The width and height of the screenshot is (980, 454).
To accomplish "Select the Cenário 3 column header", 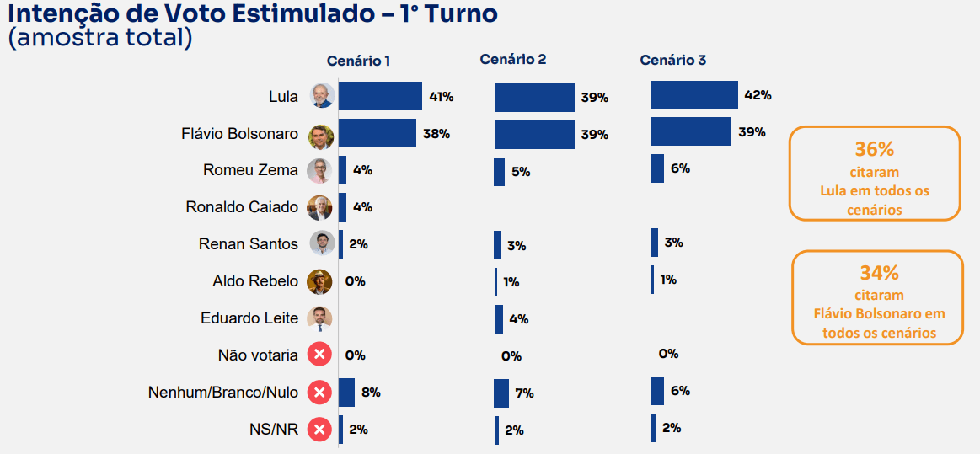I will click(672, 60).
